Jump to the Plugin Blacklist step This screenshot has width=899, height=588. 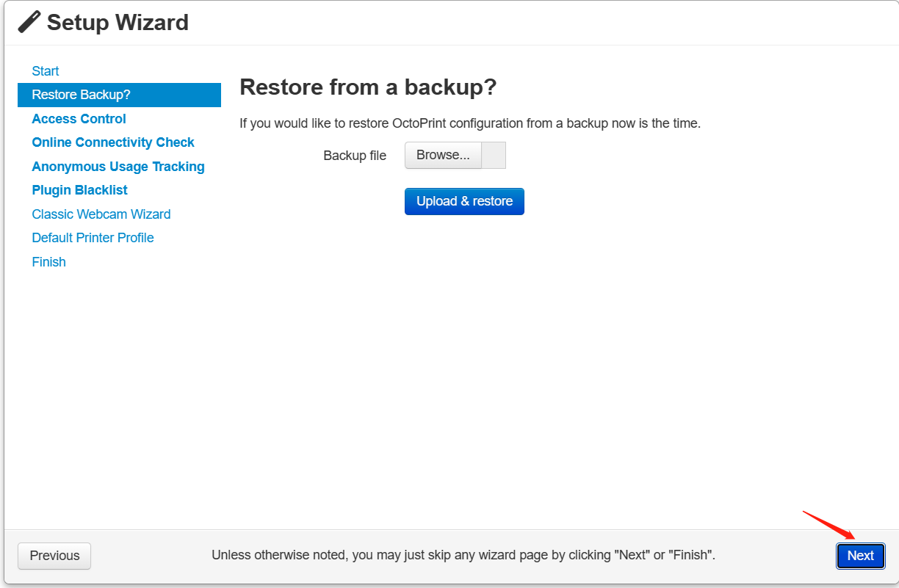tap(80, 190)
